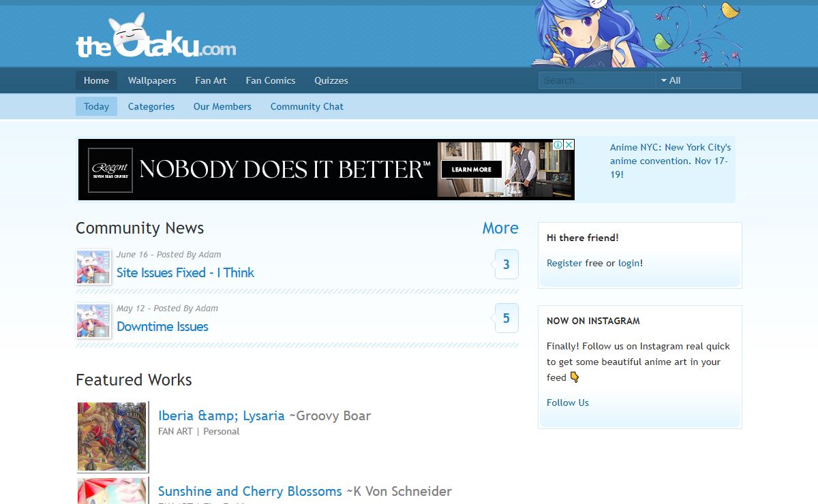Open Iberia & Lysaria title link
818x504 pixels.
click(222, 415)
